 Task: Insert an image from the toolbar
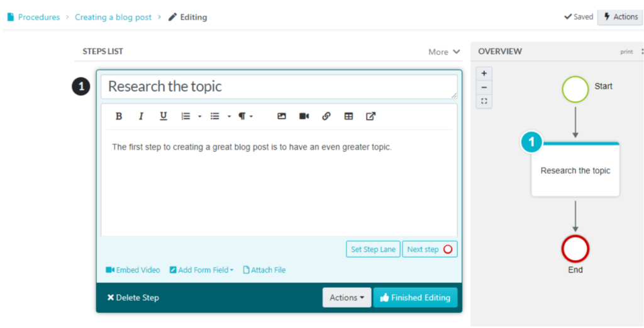(x=281, y=116)
